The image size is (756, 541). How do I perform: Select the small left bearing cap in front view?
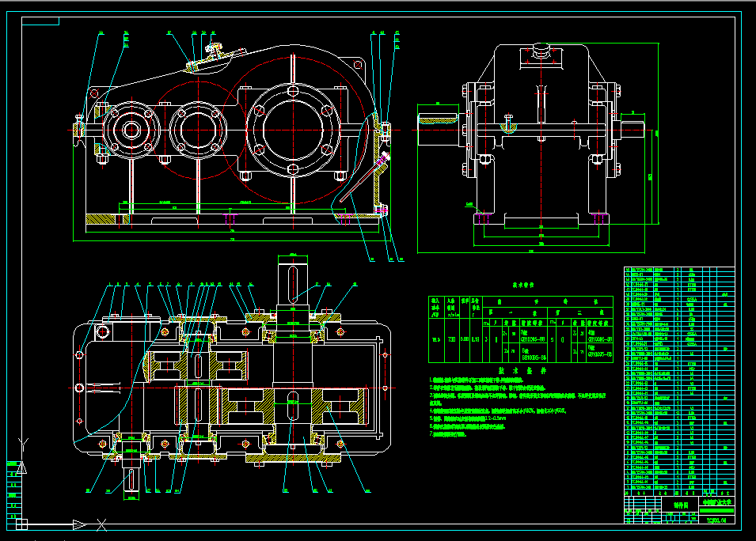[131, 130]
